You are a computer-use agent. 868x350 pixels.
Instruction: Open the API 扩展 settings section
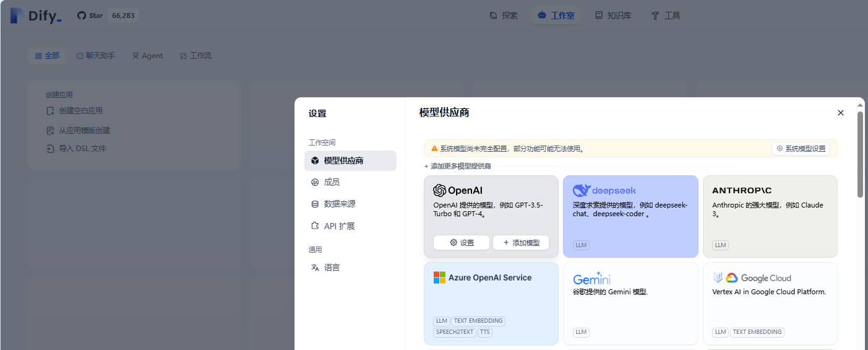tap(339, 226)
